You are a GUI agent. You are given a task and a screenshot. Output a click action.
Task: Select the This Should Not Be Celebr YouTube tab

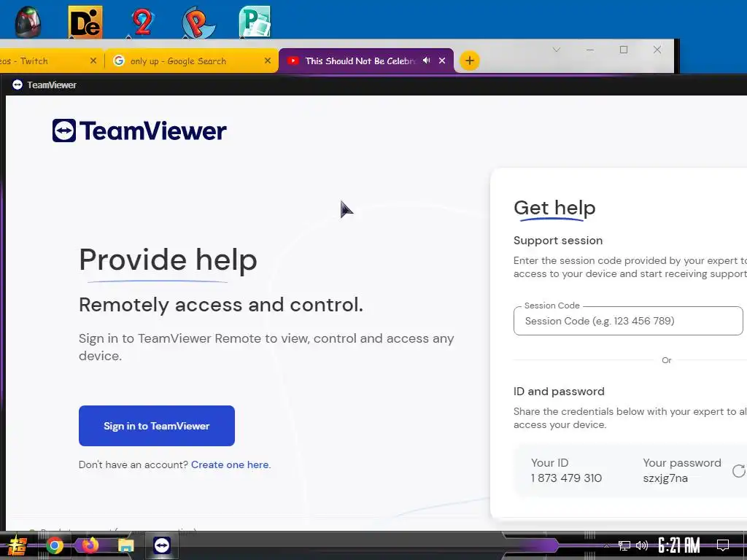click(360, 61)
